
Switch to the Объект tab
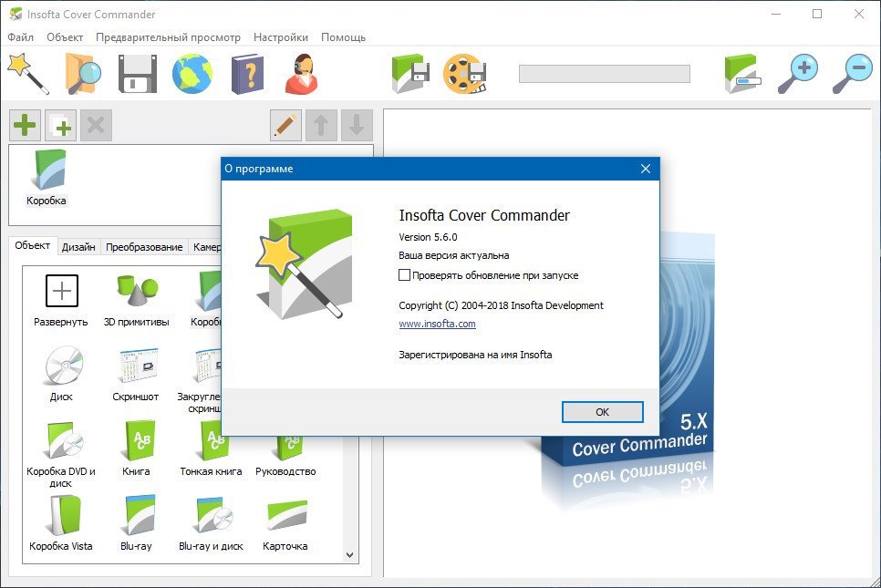[33, 245]
